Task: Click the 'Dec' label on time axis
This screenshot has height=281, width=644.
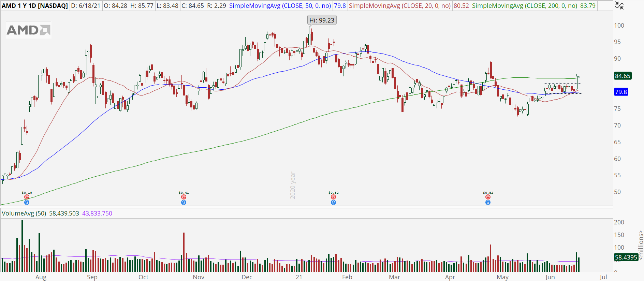Action: click(x=247, y=277)
